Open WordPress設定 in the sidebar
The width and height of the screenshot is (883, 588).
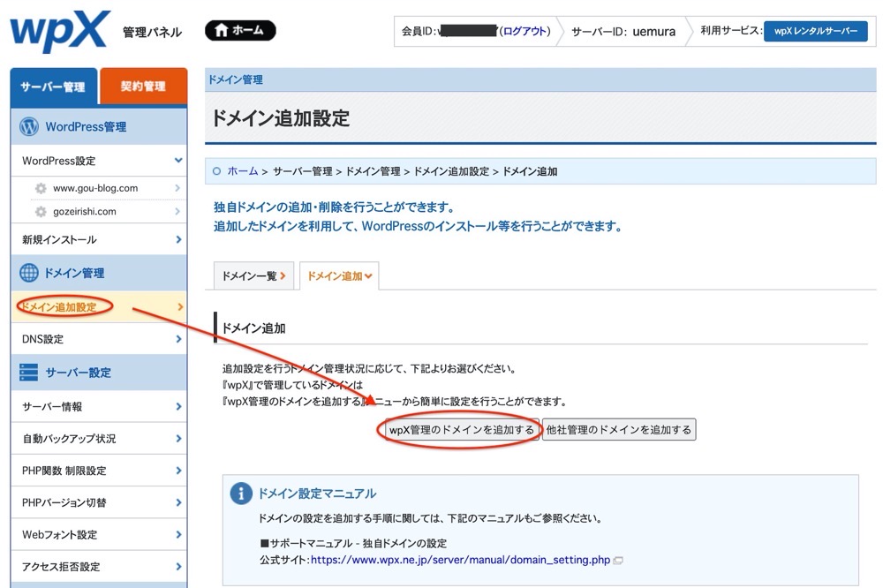pyautogui.click(x=99, y=161)
